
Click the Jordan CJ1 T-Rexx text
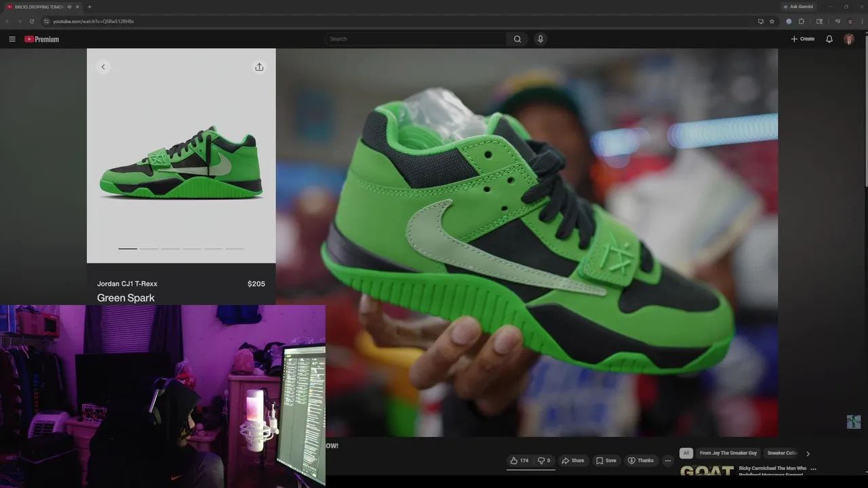[127, 284]
